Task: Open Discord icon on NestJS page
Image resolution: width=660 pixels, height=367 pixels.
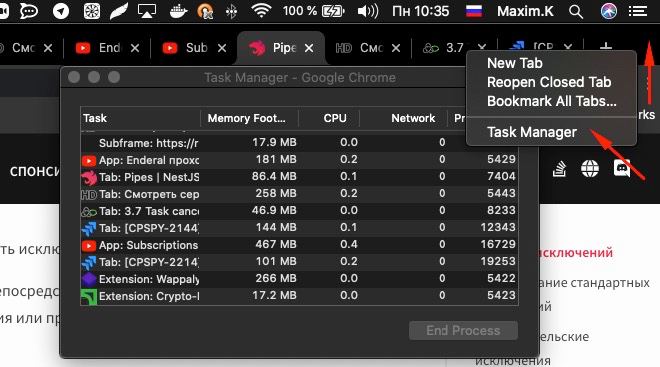Action: click(x=622, y=169)
